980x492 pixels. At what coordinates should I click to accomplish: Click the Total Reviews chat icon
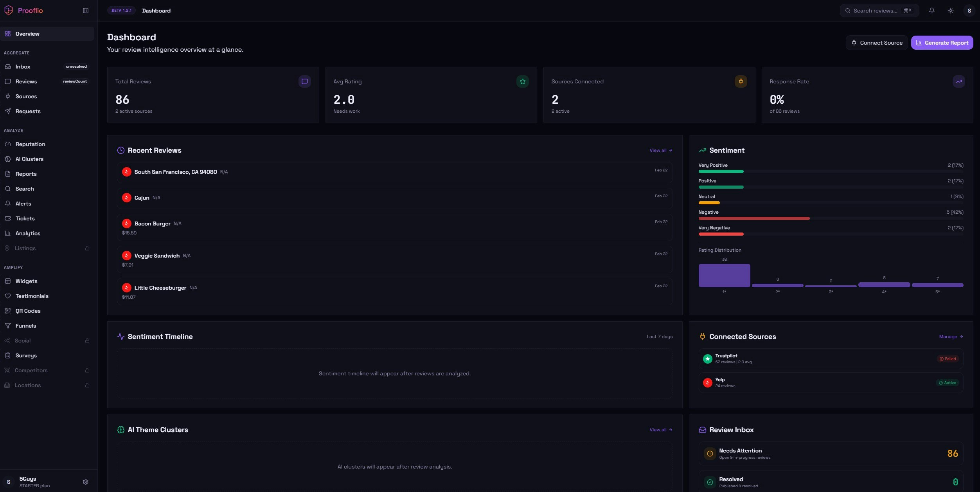(304, 81)
